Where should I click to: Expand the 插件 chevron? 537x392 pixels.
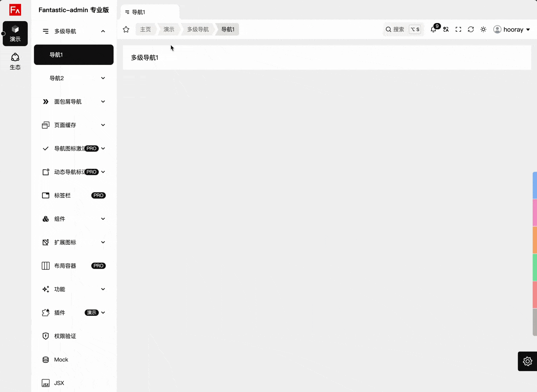pos(103,312)
